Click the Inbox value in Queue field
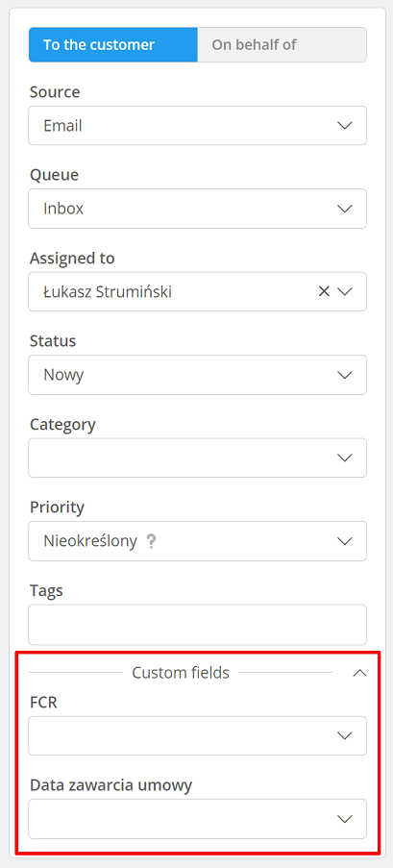 coord(63,209)
